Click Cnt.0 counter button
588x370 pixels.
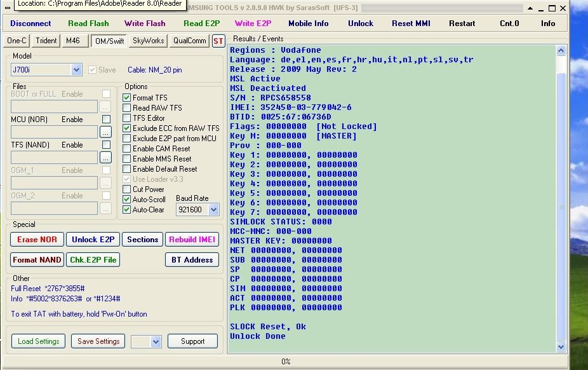tap(509, 24)
